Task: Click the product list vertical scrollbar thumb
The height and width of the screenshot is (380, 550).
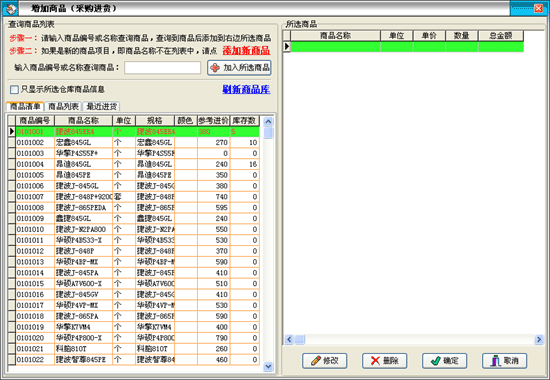Action: tap(268, 133)
